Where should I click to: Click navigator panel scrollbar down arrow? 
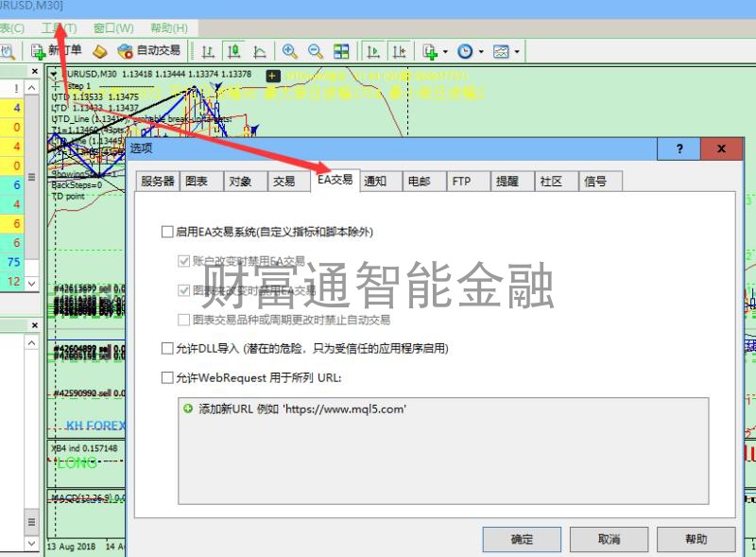coord(31,544)
